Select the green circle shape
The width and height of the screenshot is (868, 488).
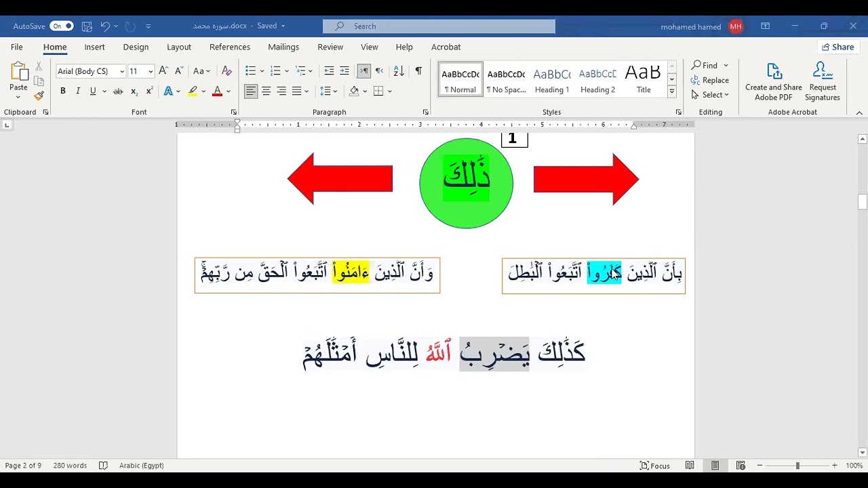466,183
